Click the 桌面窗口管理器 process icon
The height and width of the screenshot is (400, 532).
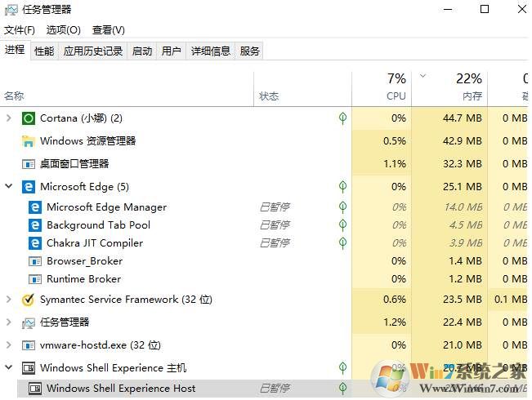(29, 164)
